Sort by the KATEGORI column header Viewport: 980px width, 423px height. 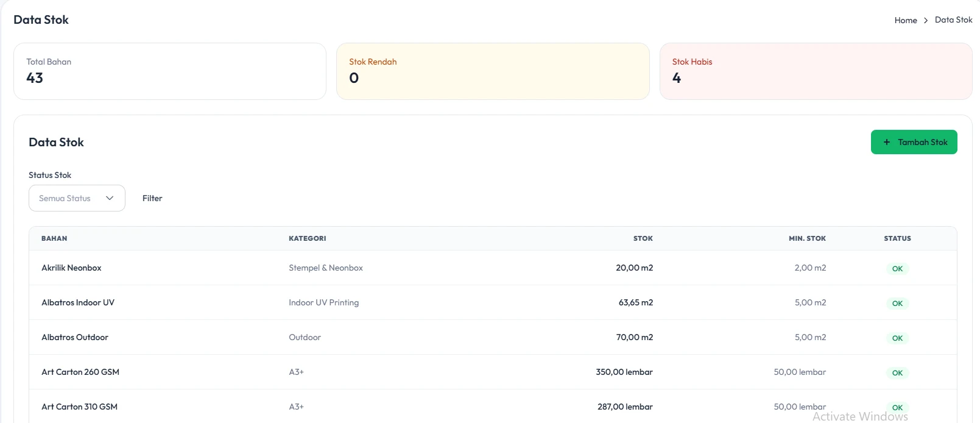click(307, 238)
